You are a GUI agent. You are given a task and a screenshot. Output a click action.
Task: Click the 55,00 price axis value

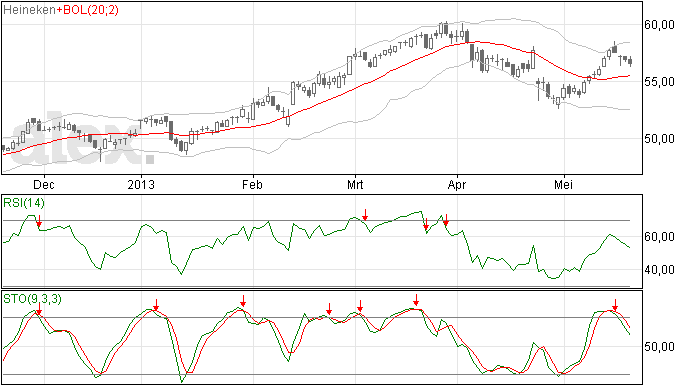(x=659, y=82)
